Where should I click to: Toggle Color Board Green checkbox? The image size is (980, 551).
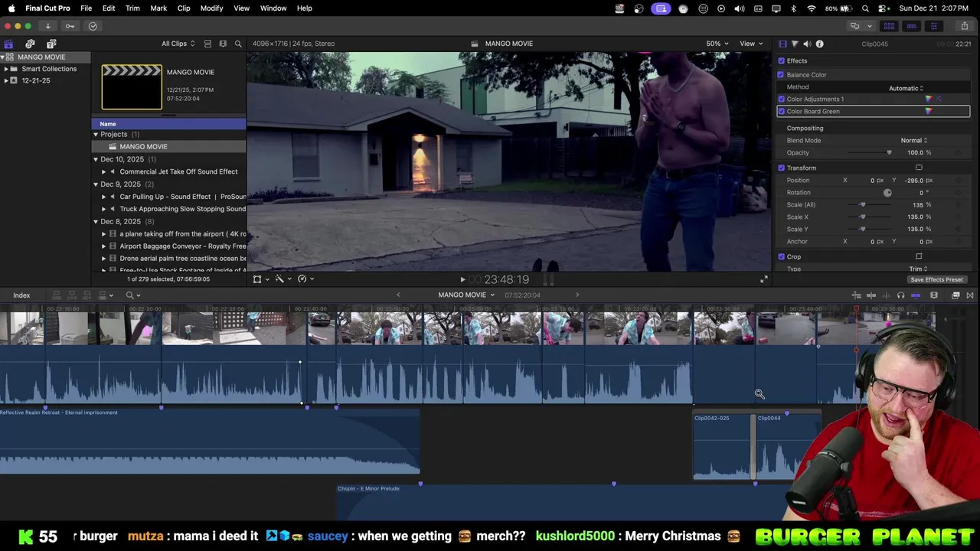coord(781,111)
